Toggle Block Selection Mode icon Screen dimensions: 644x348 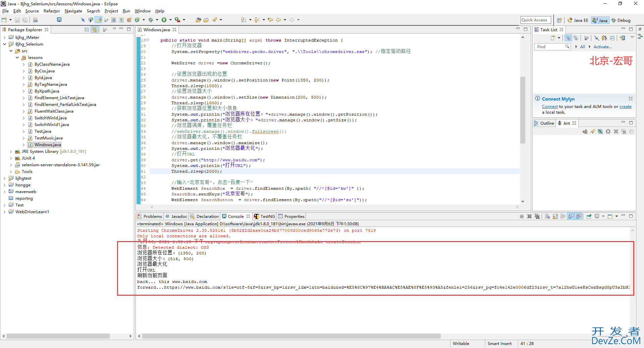pyautogui.click(x=114, y=20)
